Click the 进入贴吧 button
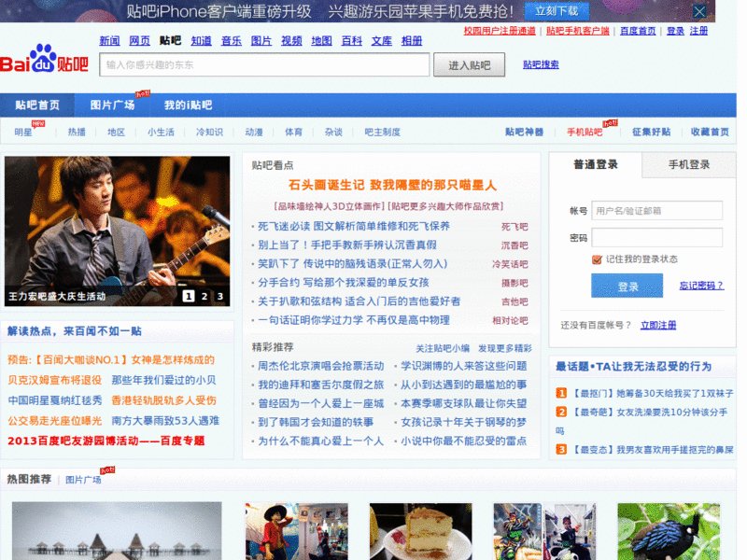This screenshot has height=560, width=747. point(470,65)
